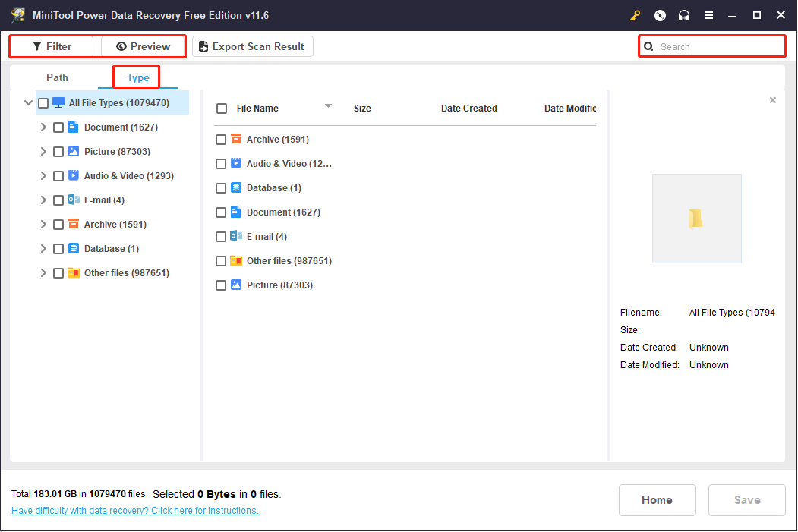This screenshot has height=532, width=798.
Task: Click the Archive folder icon in file list
Action: click(236, 140)
